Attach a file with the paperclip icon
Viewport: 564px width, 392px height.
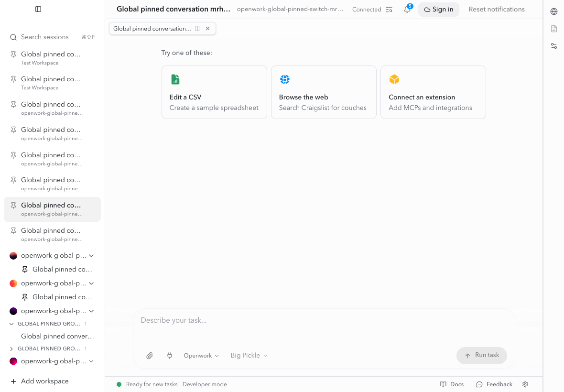[x=150, y=356]
